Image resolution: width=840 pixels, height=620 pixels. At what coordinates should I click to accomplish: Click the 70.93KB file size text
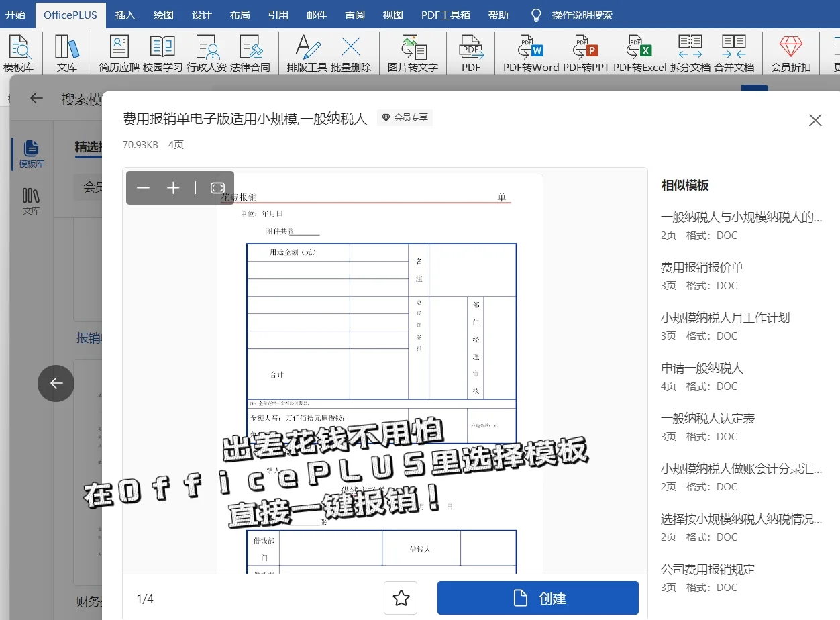[140, 144]
